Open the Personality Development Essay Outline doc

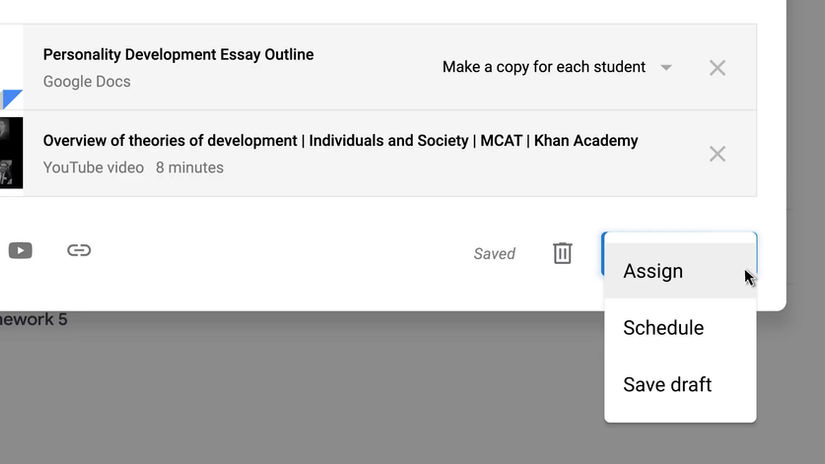pos(178,55)
